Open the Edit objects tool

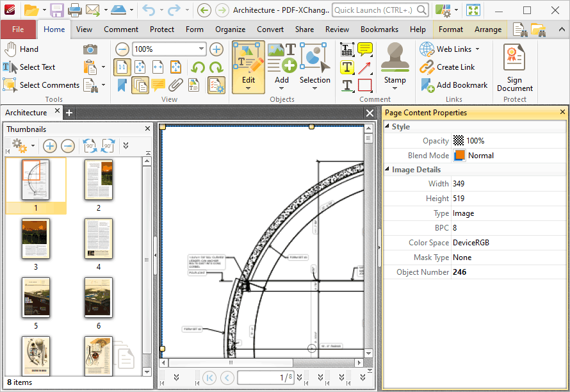pyautogui.click(x=248, y=67)
